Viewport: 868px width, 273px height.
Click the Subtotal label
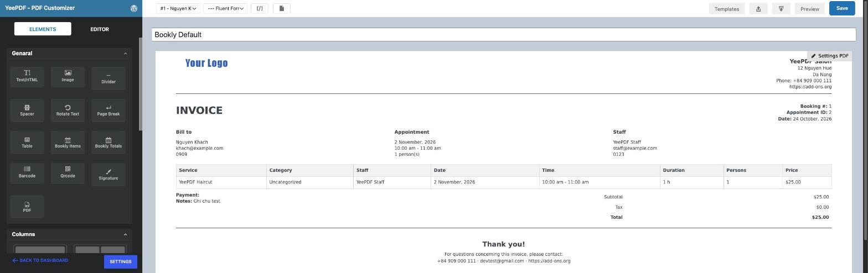pyautogui.click(x=613, y=197)
